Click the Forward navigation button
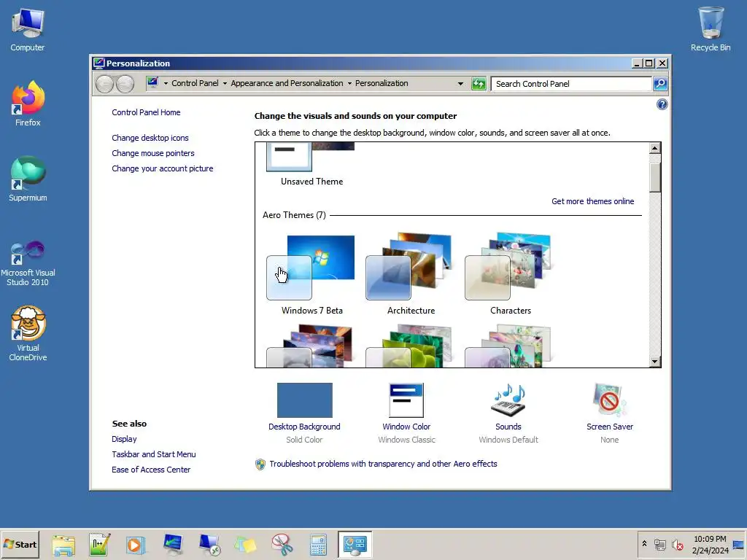The image size is (747, 560). coord(125,84)
